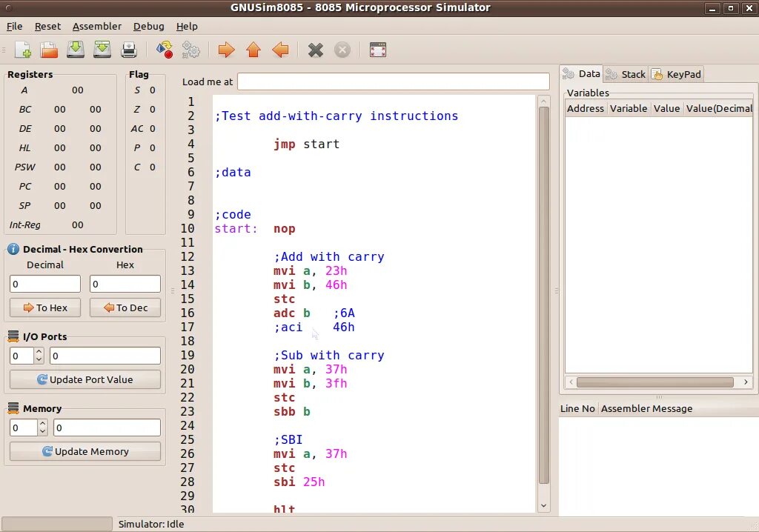
Task: Click the Memory value field
Action: tap(107, 428)
